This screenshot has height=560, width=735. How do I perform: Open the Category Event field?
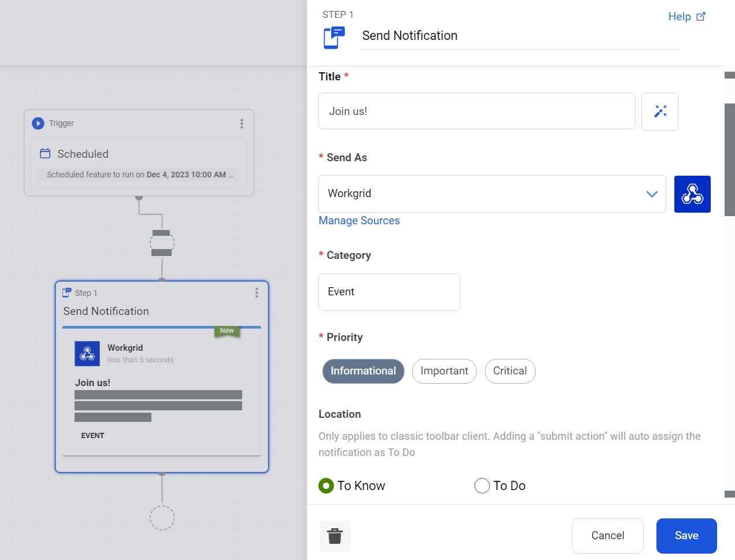point(389,292)
